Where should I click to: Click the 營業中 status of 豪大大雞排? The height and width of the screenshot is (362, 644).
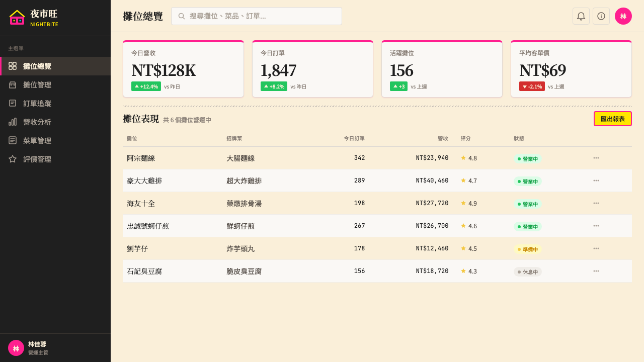[x=528, y=181]
